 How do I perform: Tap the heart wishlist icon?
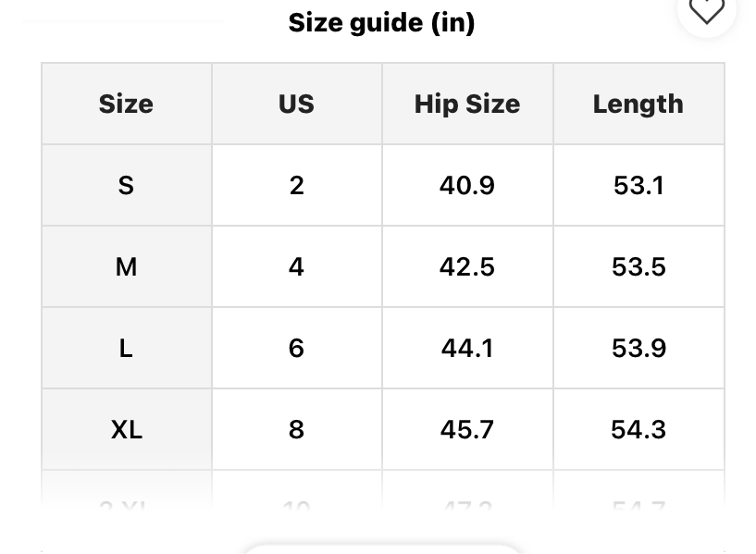pos(707,10)
